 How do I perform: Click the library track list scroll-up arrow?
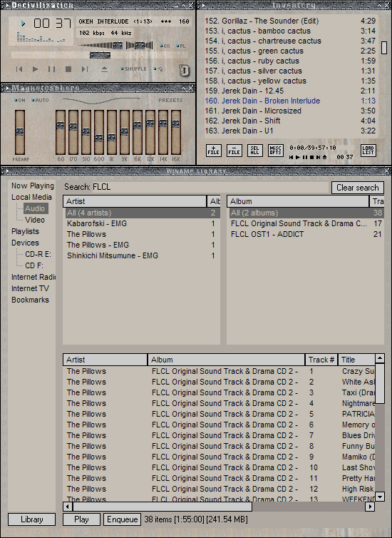click(380, 359)
